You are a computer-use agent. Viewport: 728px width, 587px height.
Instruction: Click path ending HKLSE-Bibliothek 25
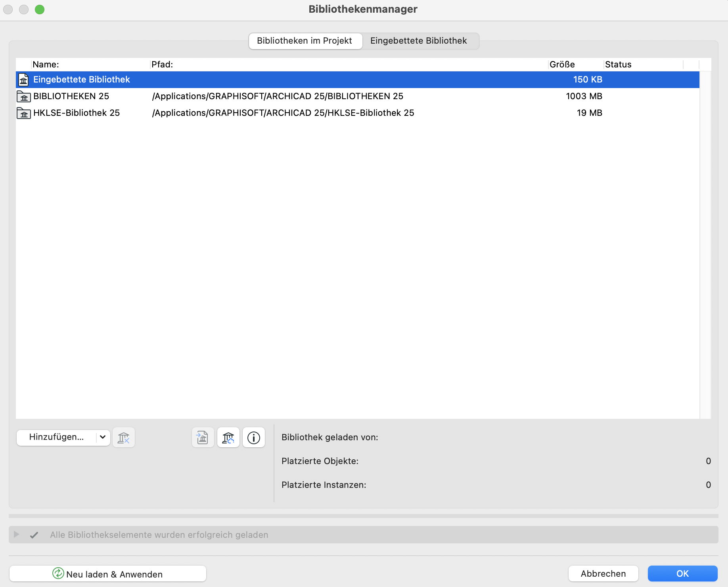click(x=283, y=113)
